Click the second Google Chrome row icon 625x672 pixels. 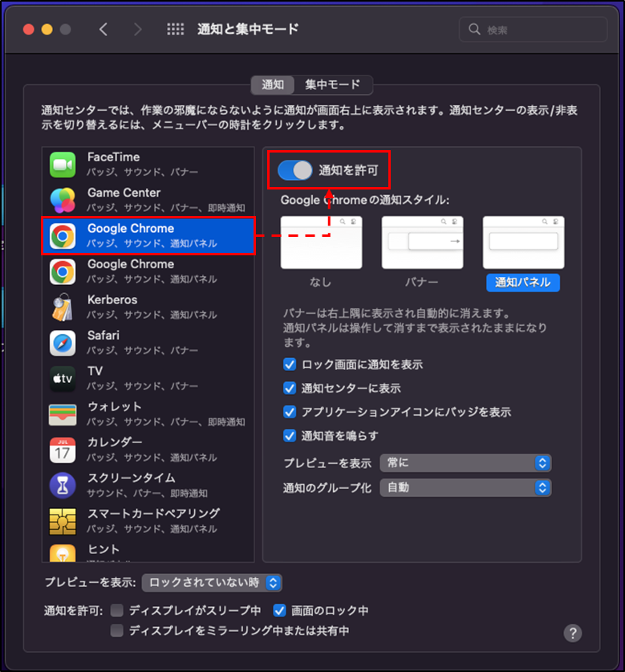63,271
